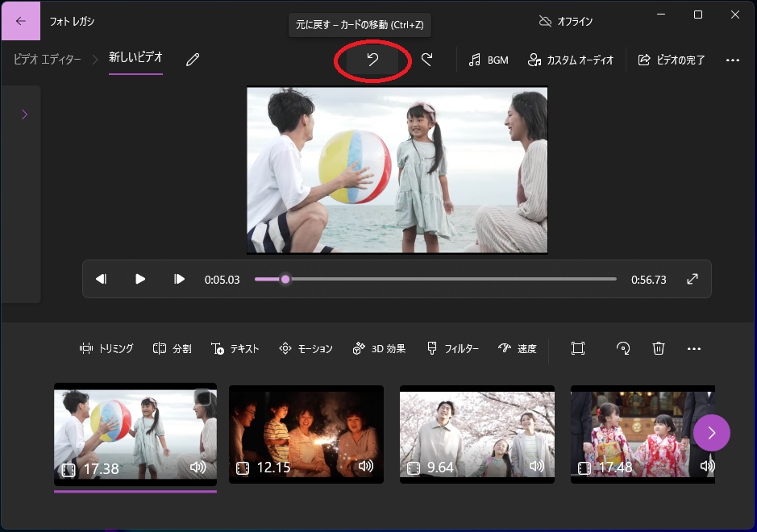Click the back arrow button

coord(21,21)
